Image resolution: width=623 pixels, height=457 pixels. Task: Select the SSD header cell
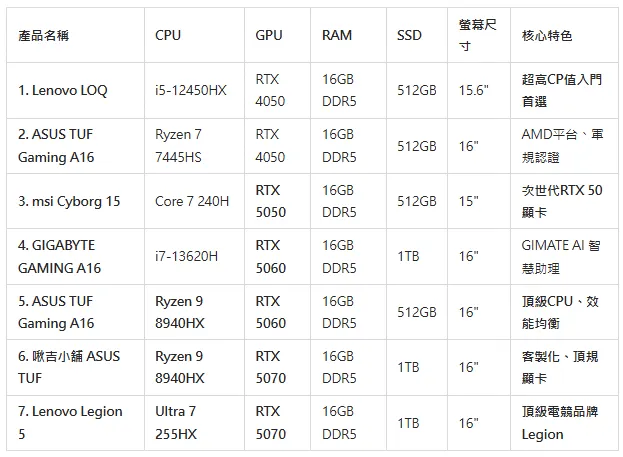(x=409, y=36)
